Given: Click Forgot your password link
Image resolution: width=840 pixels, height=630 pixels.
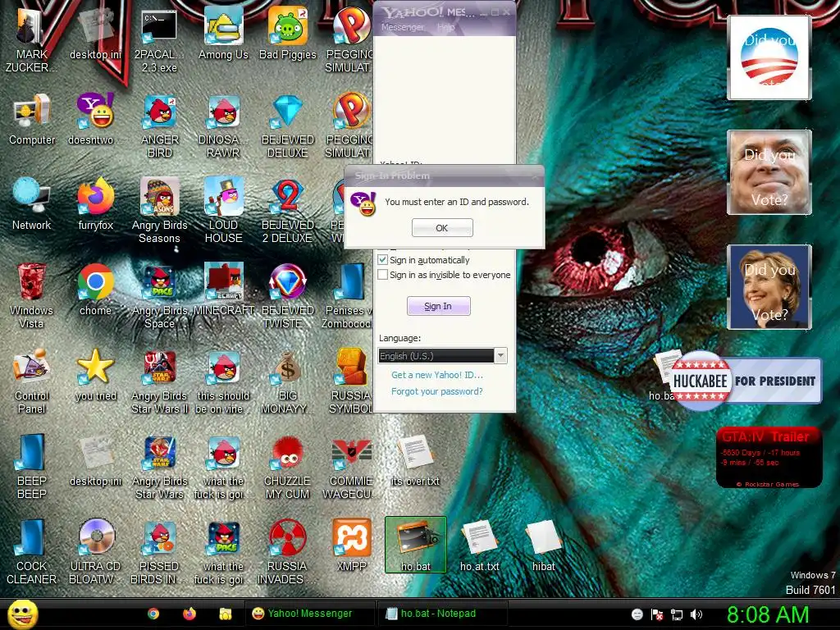Looking at the screenshot, I should click(x=436, y=391).
